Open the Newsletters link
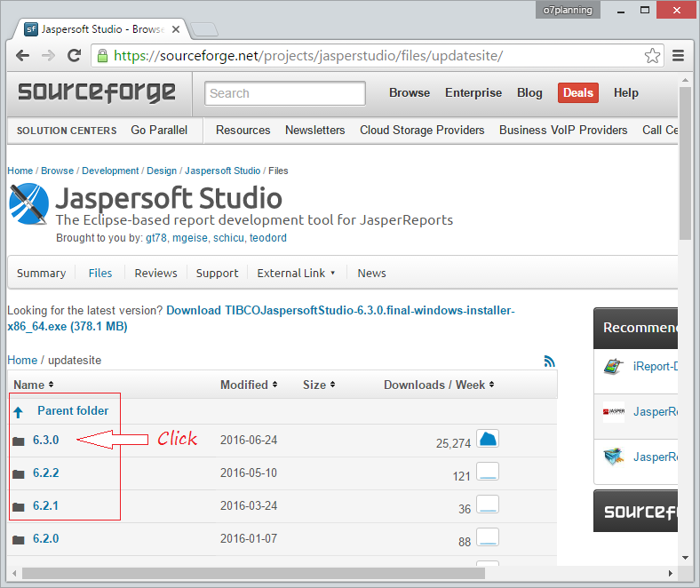The image size is (700, 588). click(x=314, y=131)
